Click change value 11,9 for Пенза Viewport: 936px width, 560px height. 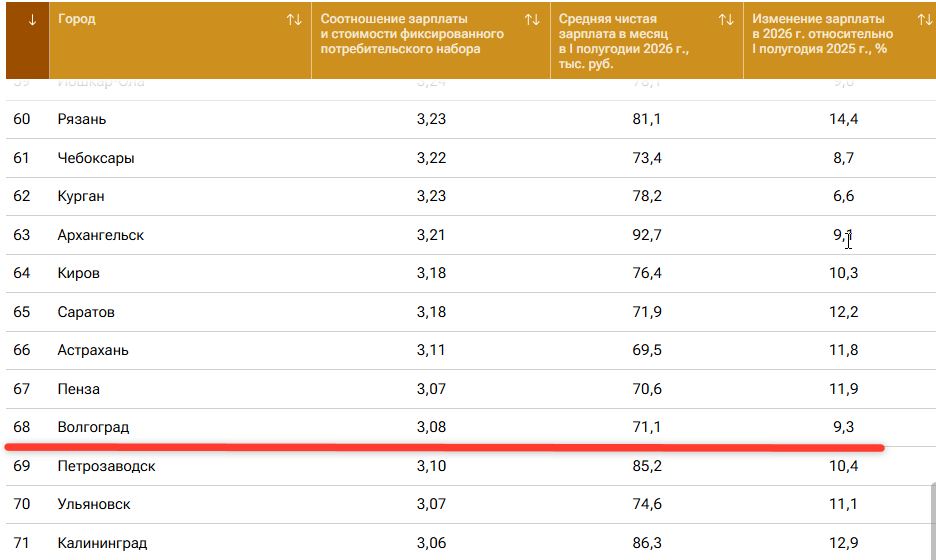click(x=843, y=389)
